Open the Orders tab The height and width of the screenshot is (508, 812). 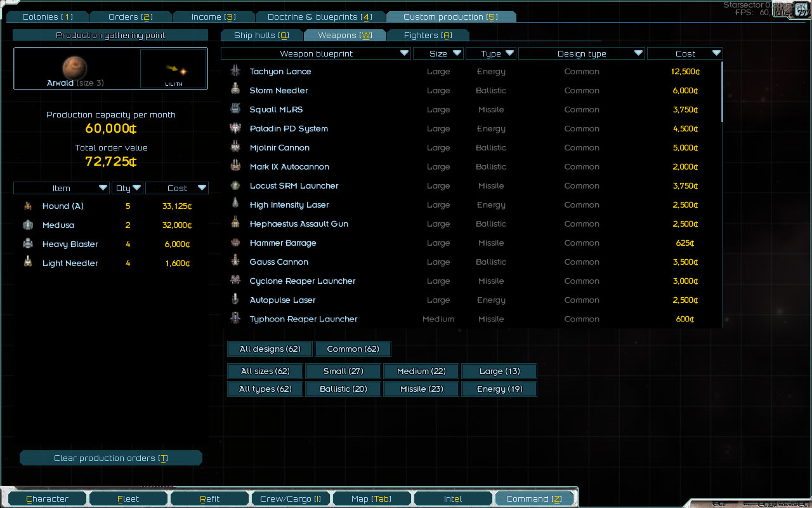[x=131, y=17]
